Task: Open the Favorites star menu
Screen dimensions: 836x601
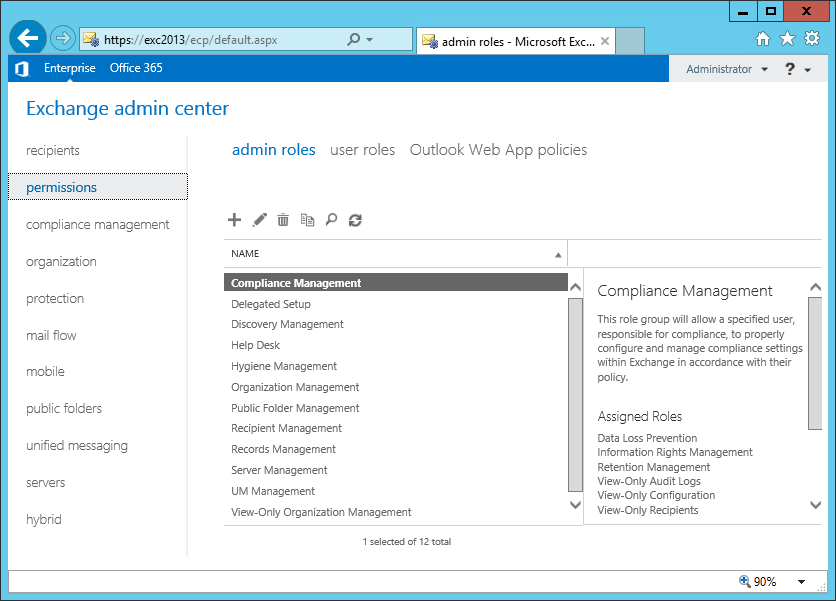Action: click(x=787, y=38)
